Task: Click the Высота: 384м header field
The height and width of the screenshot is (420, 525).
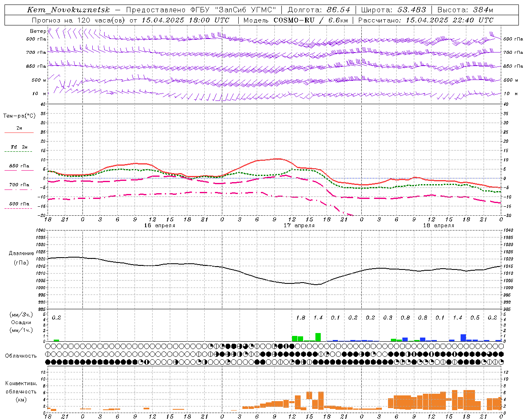Action: [465, 10]
